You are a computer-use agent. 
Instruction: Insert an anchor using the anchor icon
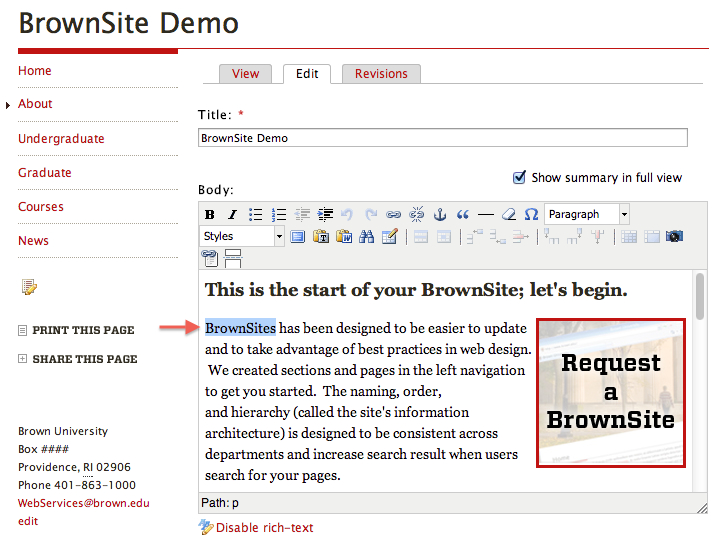click(440, 214)
